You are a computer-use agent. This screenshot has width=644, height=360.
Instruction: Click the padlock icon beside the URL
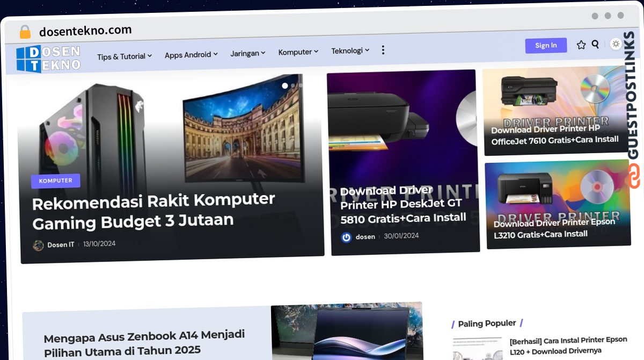pyautogui.click(x=25, y=32)
